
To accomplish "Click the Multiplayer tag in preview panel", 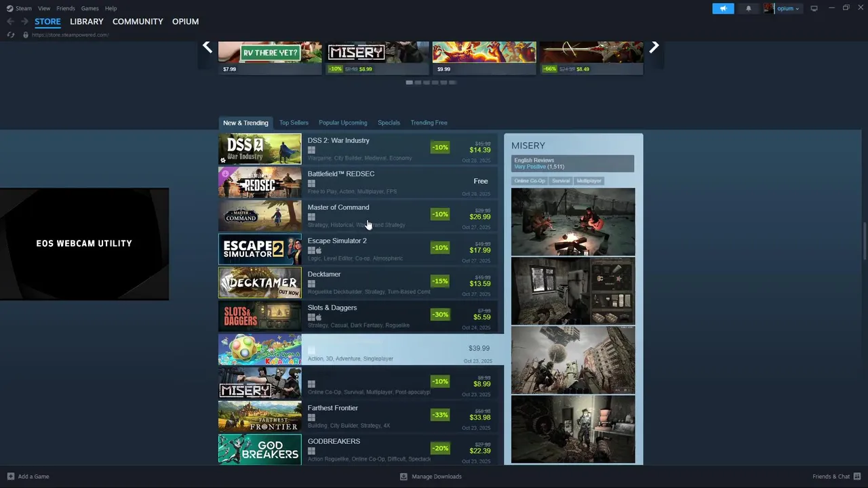I will coord(589,181).
